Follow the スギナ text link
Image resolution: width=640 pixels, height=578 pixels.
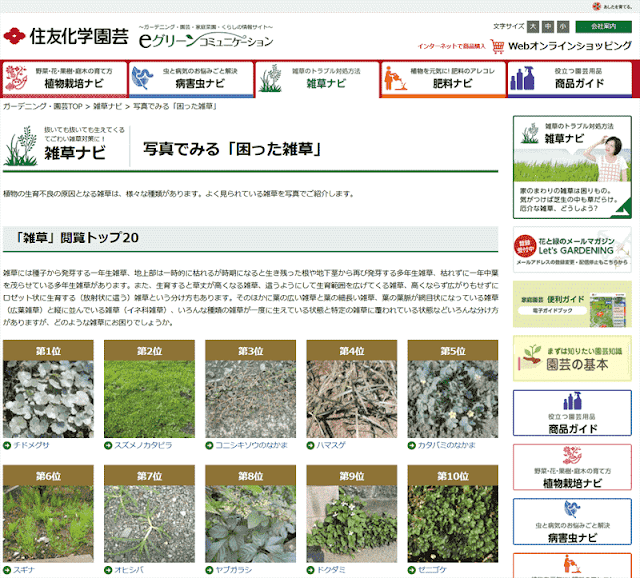tap(24, 570)
